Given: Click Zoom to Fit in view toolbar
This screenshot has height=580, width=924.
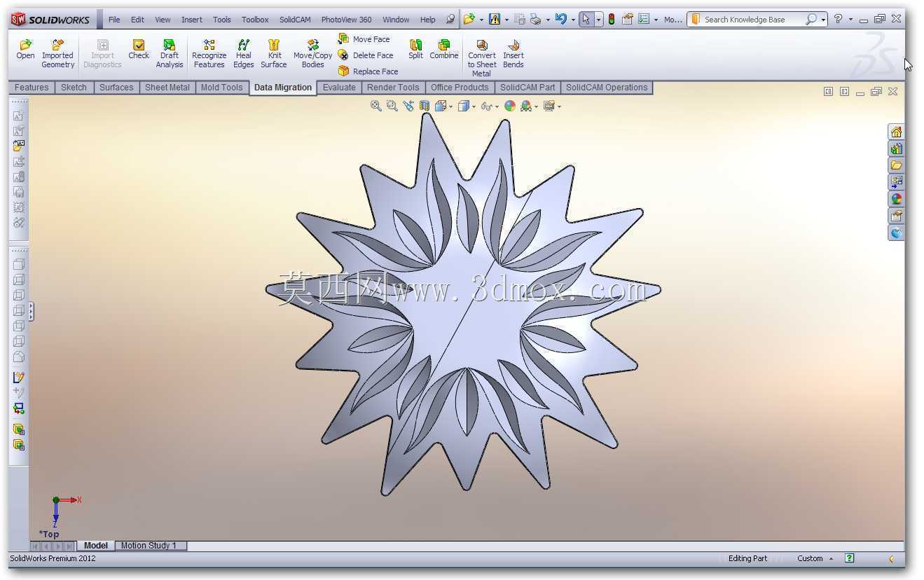Looking at the screenshot, I should [x=376, y=106].
